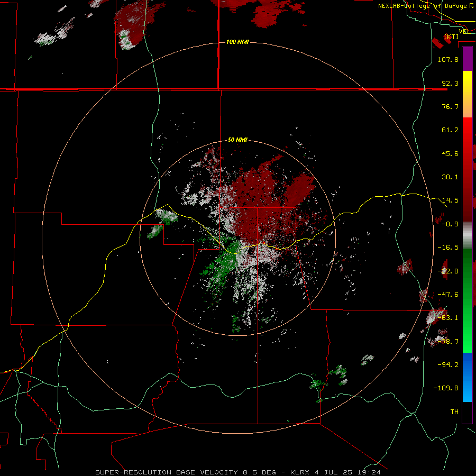Viewport: 476px width, 476px height.
Task: Click the 19:24 timestamp in caption
Action: pos(370,472)
